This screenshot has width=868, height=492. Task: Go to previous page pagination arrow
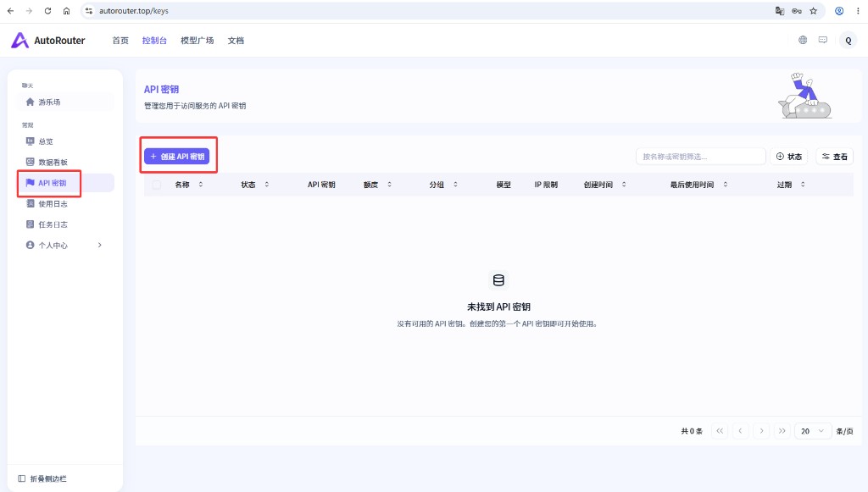coord(740,431)
